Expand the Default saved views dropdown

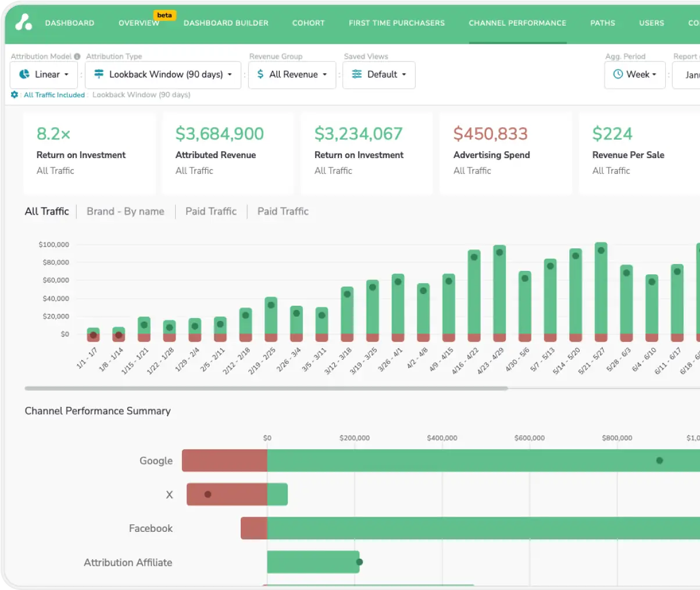pos(379,75)
